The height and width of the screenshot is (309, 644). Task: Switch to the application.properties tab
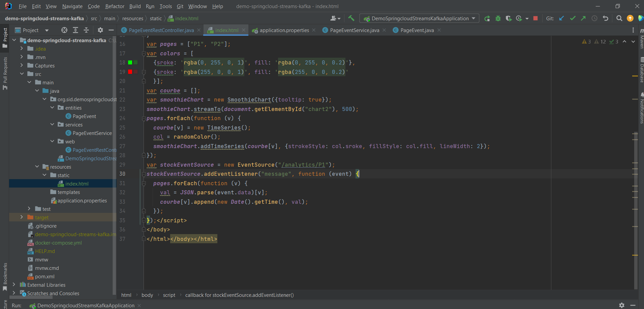[x=284, y=30]
